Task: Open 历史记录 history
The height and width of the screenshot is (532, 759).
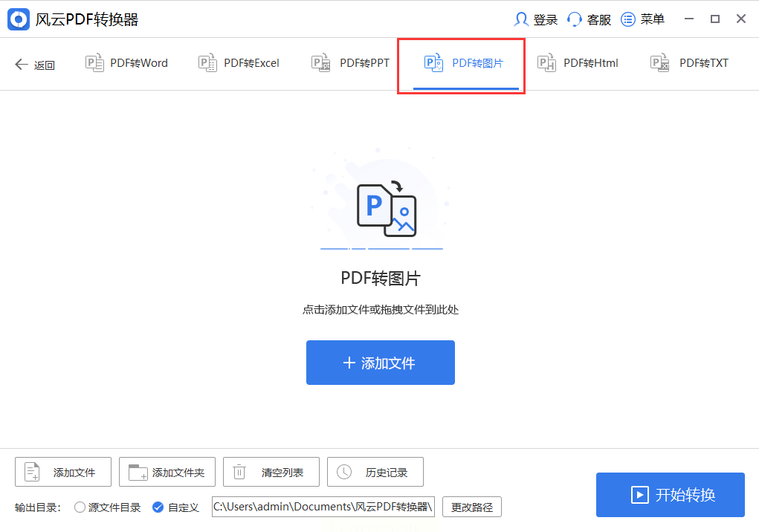Action: pos(375,472)
